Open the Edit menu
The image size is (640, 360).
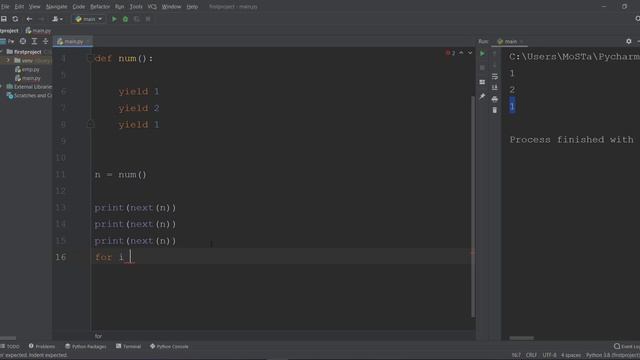[x=19, y=7]
